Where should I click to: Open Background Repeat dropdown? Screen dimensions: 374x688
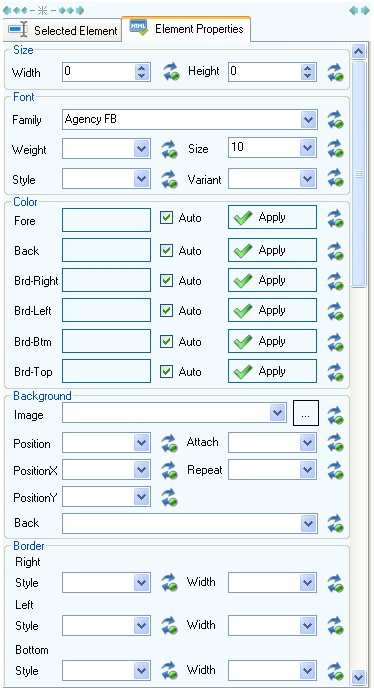tap(272, 470)
